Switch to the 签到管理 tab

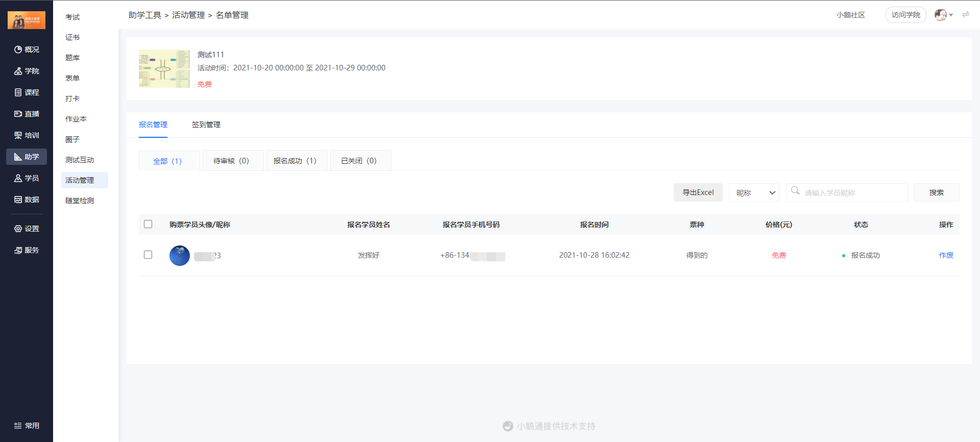tap(206, 125)
